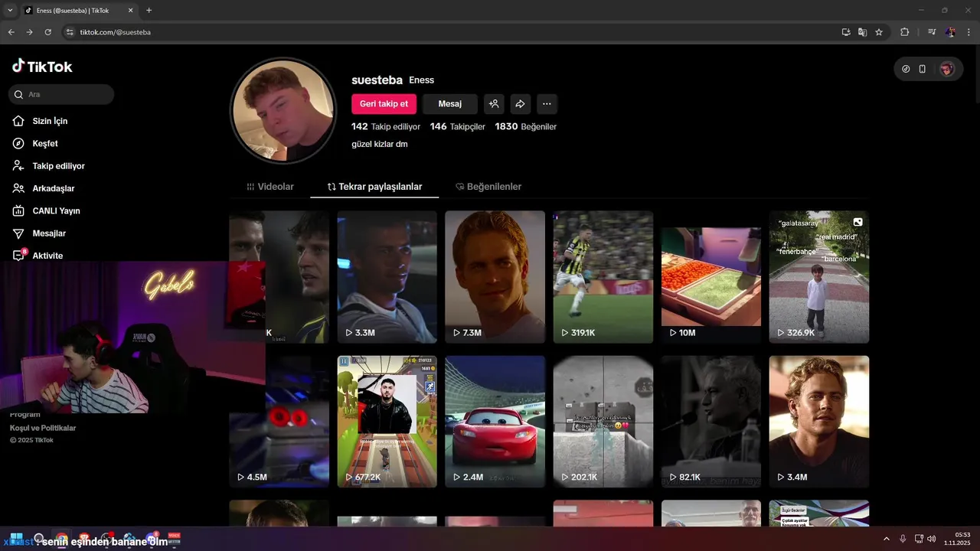Switch to Videolar tab
The width and height of the screenshot is (980, 551).
(270, 187)
